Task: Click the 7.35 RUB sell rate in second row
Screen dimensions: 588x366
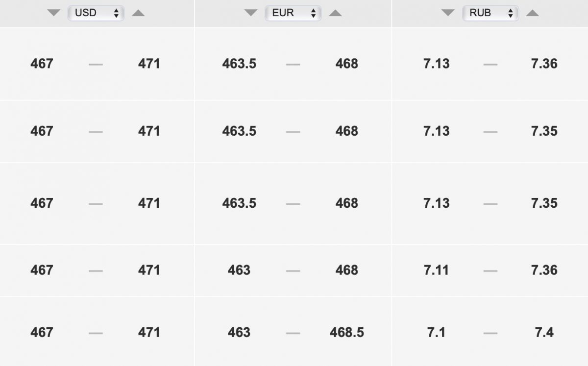Action: pos(544,131)
